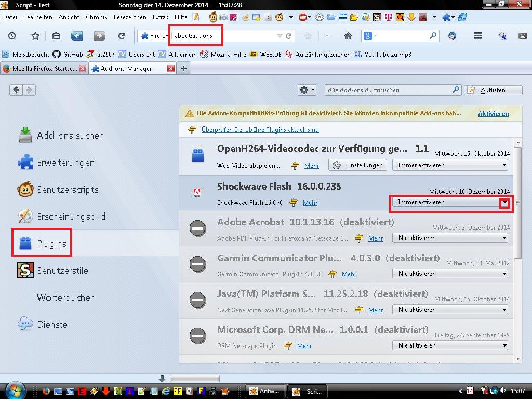Open OpenH264 'Immer aktivieren' dropdown
532x399 pixels.
click(x=450, y=165)
